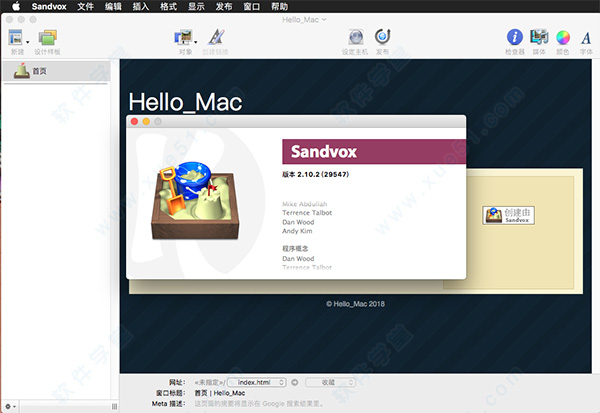The image size is (600, 413).
Task: Click the Meta 描述 description field
Action: click(x=259, y=404)
